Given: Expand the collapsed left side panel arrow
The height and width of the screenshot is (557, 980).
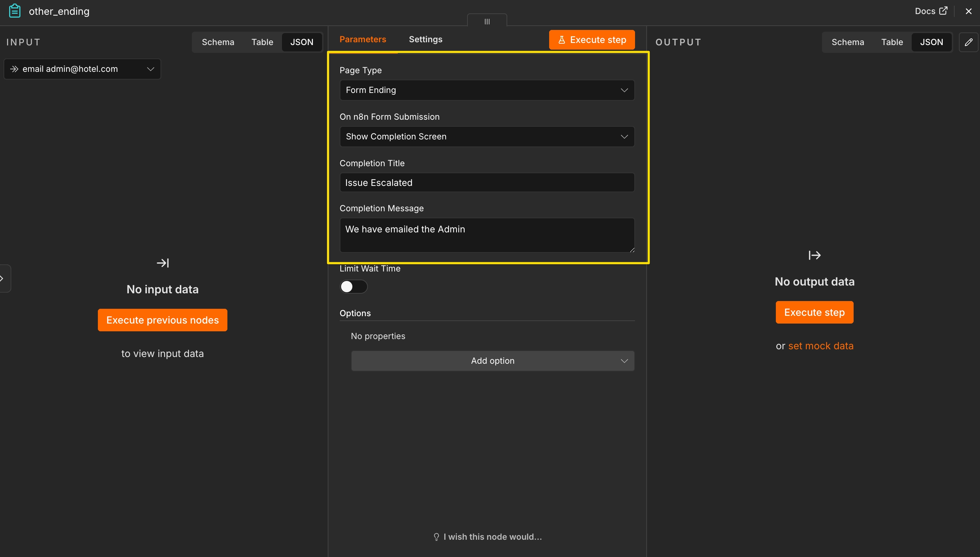Looking at the screenshot, I should [x=2, y=278].
